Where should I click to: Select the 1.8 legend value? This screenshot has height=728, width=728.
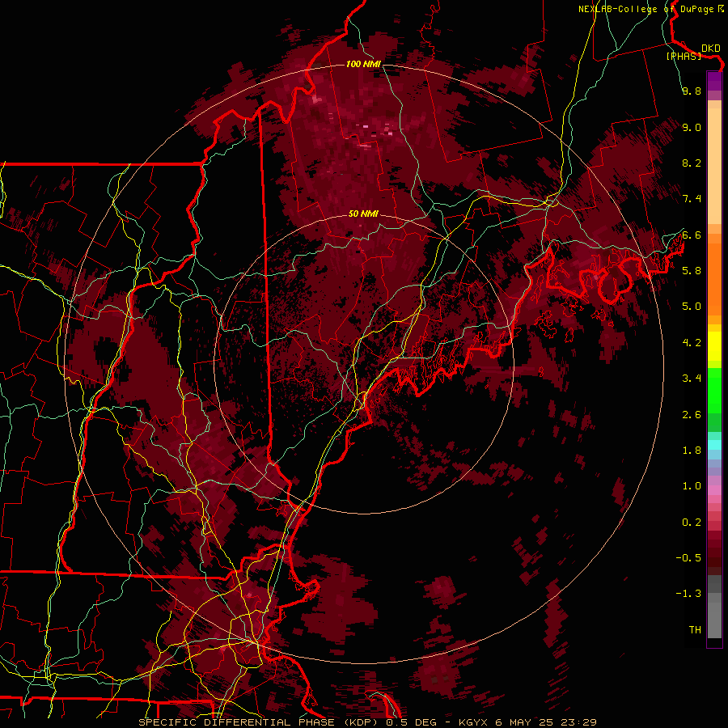692,451
